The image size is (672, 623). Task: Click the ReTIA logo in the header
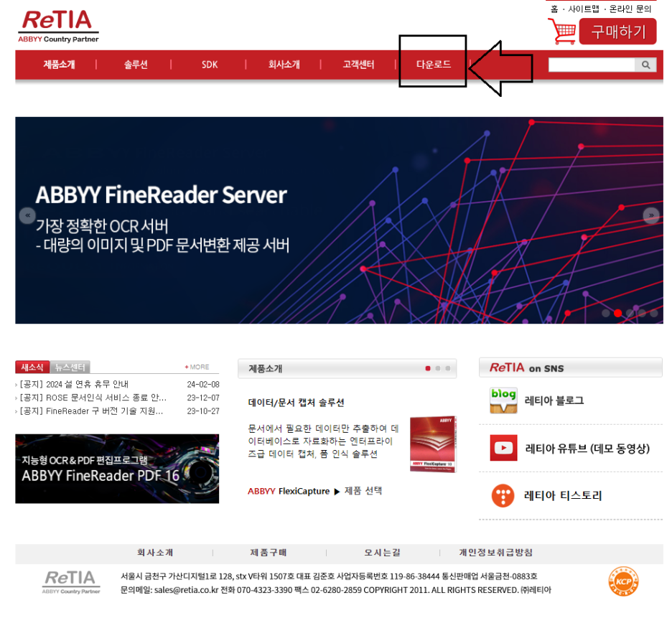coord(58,26)
